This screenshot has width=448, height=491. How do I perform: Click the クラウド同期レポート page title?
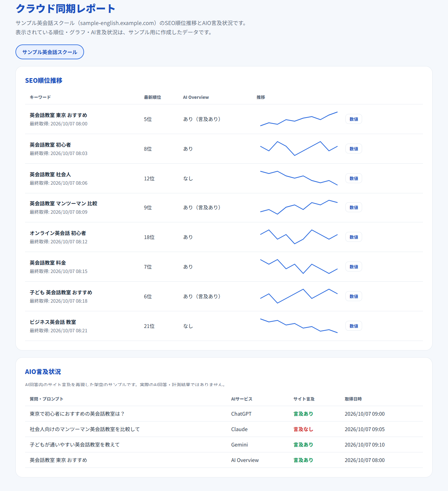pos(66,8)
